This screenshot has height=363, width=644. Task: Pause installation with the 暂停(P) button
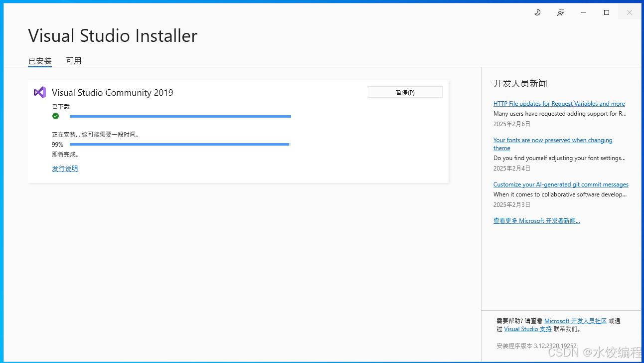405,92
